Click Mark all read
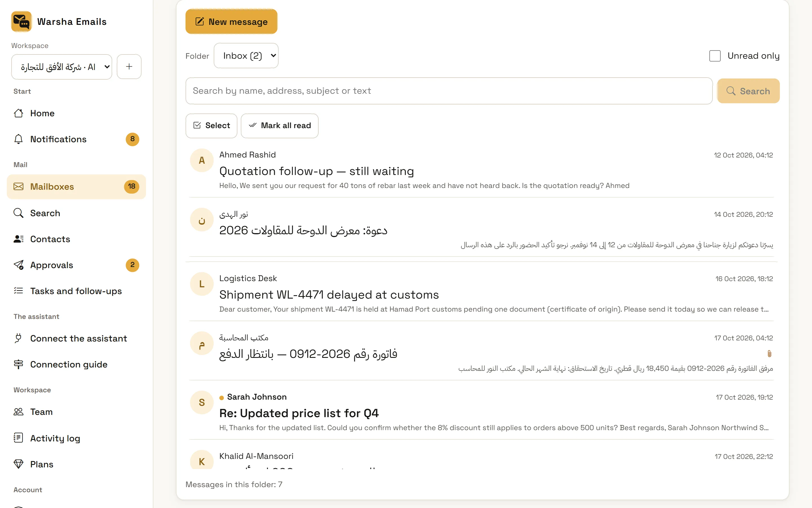The height and width of the screenshot is (508, 812). [279, 126]
